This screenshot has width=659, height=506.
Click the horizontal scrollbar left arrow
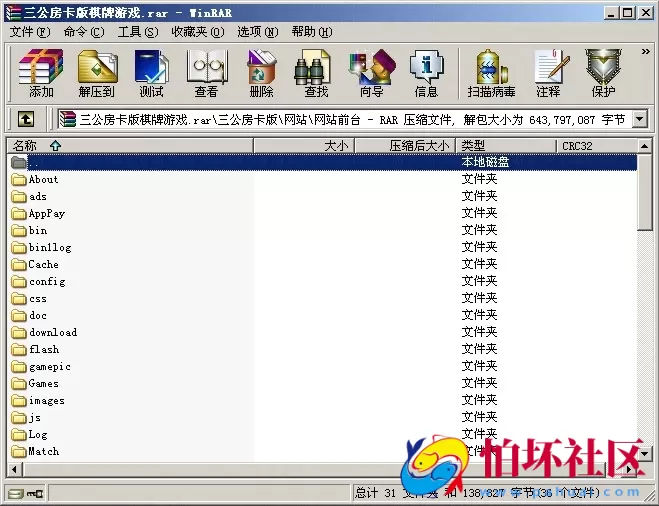15,469
